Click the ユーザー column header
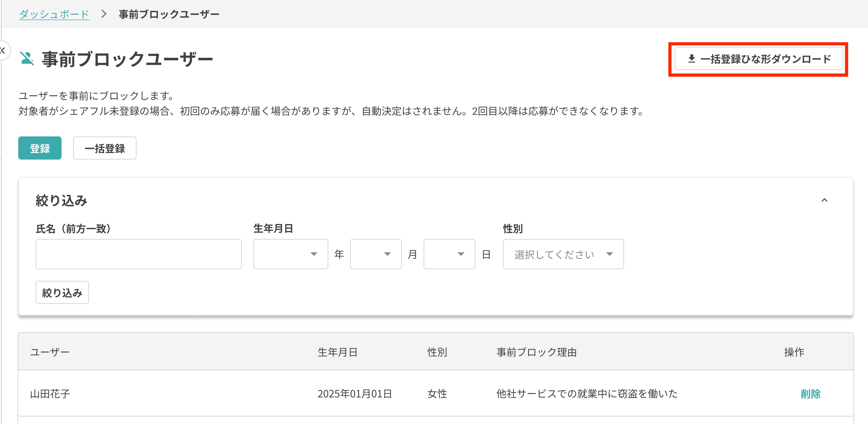The image size is (868, 424). pos(50,352)
